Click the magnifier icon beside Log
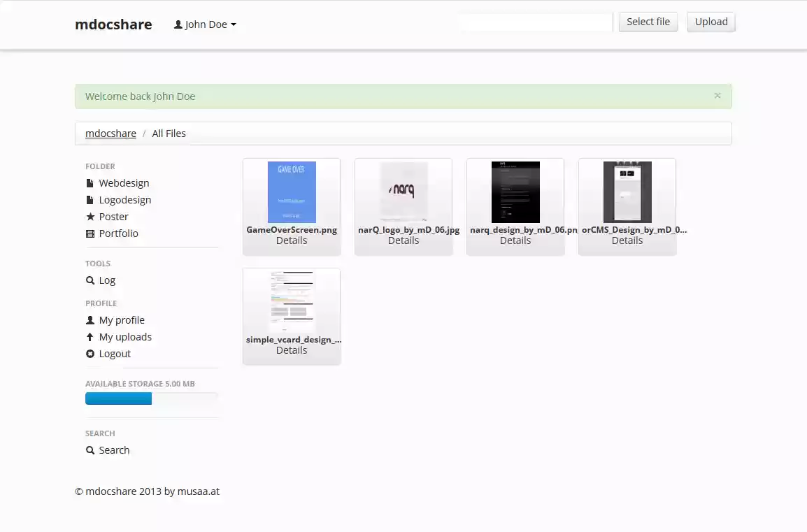This screenshot has width=807, height=532. pos(89,280)
